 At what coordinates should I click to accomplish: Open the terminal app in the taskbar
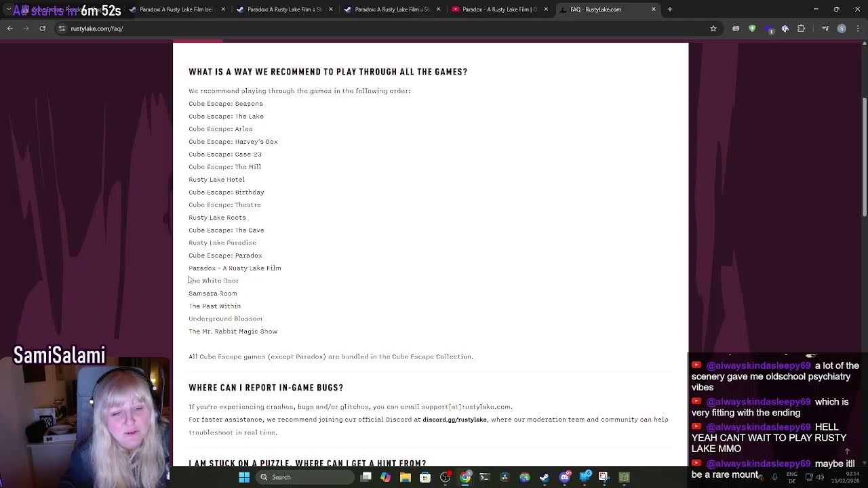pos(484,477)
